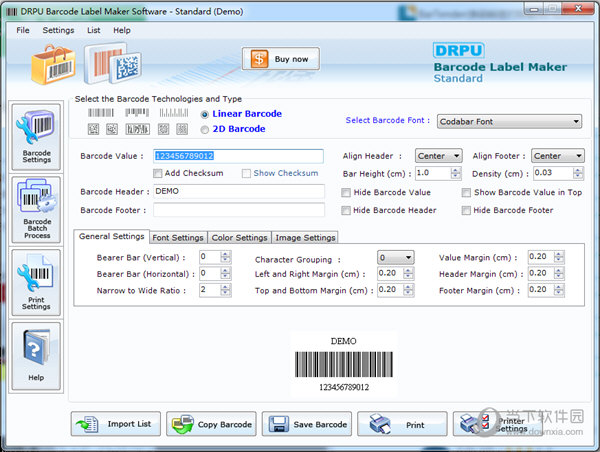Viewport: 600px width, 452px height.
Task: Click the Print button
Action: (402, 424)
